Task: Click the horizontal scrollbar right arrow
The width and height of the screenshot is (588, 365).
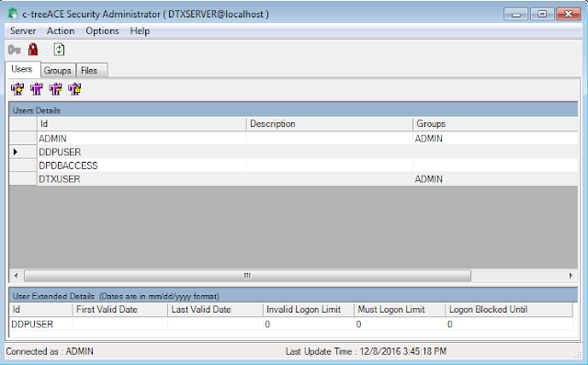Action: [x=571, y=276]
